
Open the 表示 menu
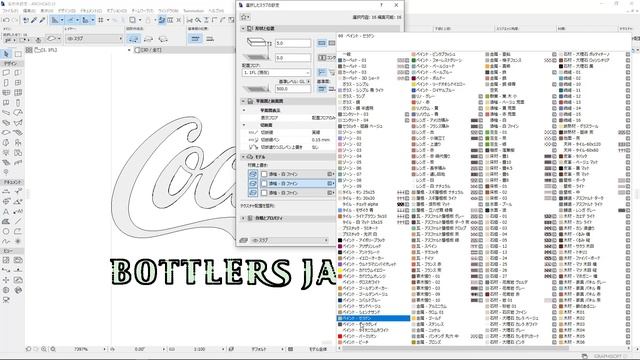(x=47, y=11)
